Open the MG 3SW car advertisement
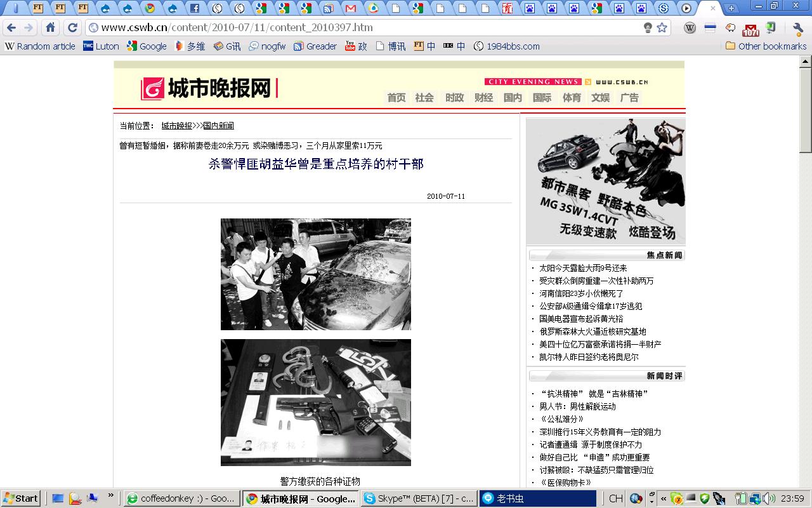Screen dimensions: 812x508 [x=606, y=182]
